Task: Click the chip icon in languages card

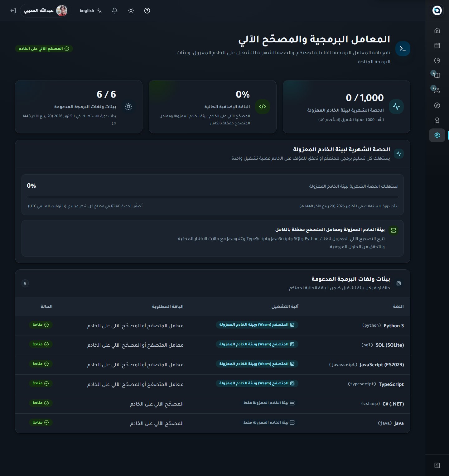Action: 128,107
